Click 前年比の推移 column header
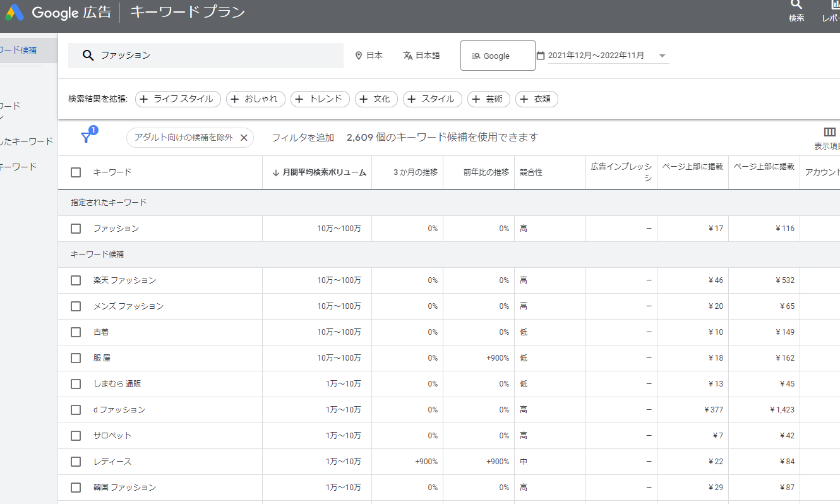The width and height of the screenshot is (840, 504). coord(486,172)
